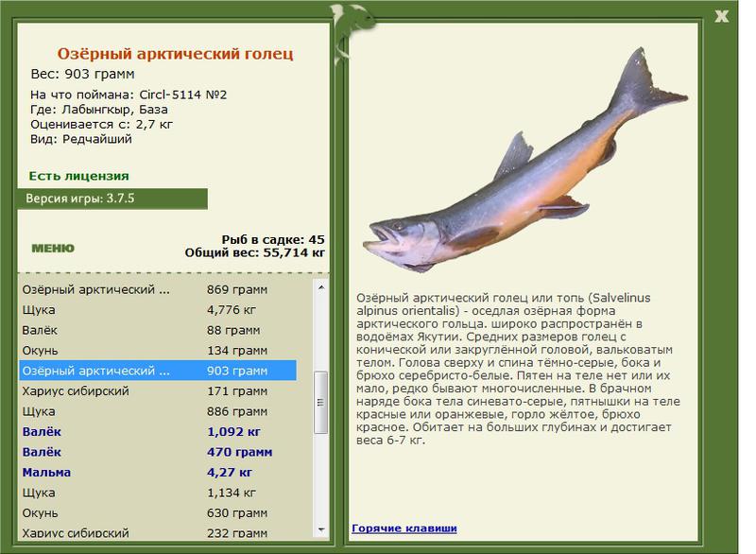Select the Хариус сибирский 232 грамм row
756x554 pixels.
coord(158,532)
